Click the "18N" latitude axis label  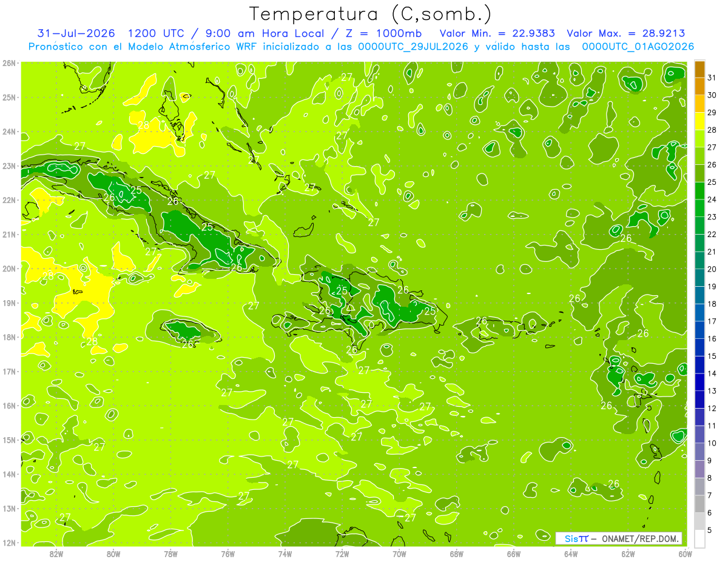coord(9,337)
